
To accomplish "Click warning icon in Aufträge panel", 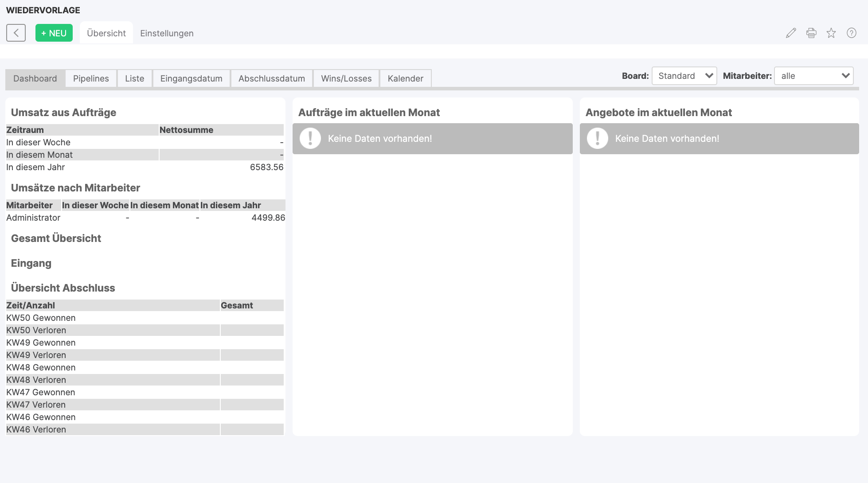I will (310, 138).
